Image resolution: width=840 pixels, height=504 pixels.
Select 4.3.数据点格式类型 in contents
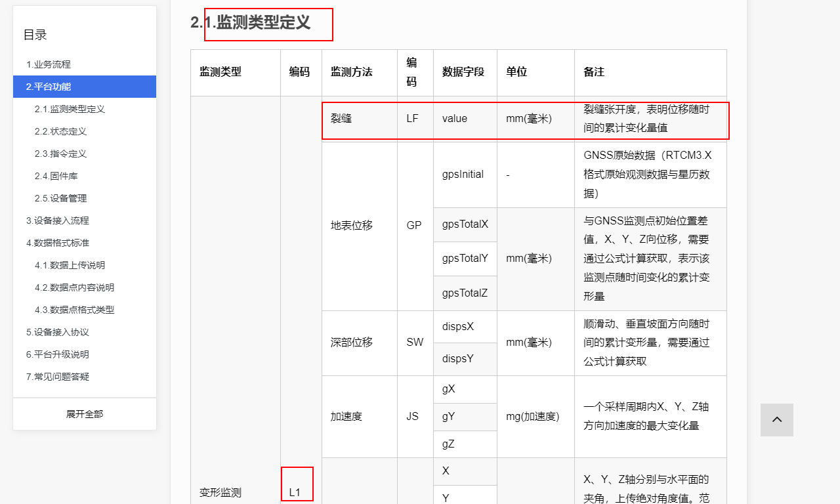coord(74,310)
